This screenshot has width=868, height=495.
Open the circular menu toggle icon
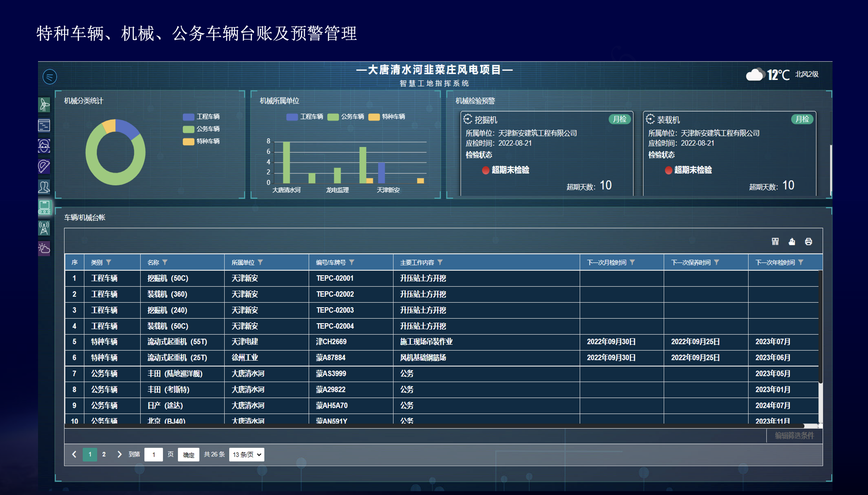coord(50,76)
